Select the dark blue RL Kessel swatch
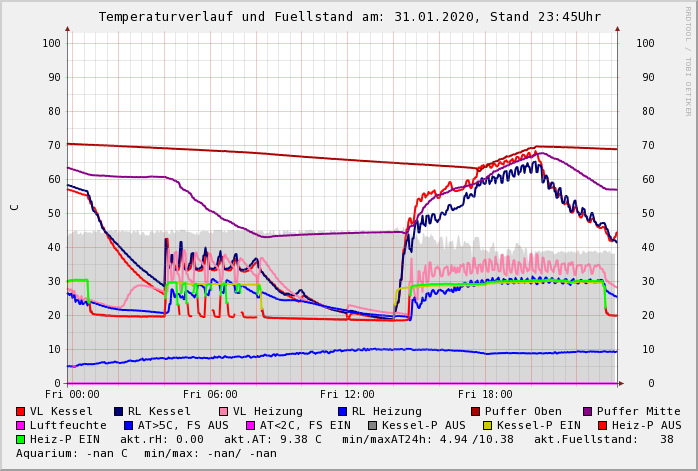 click(x=119, y=411)
